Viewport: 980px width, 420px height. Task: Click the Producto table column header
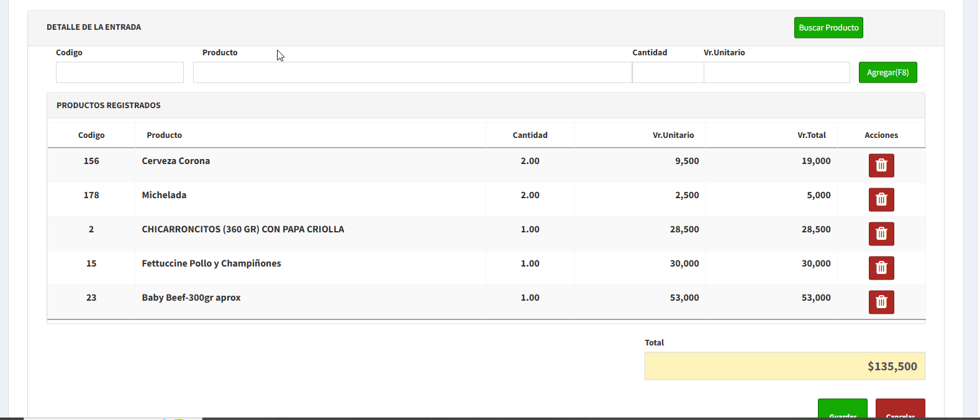click(165, 135)
